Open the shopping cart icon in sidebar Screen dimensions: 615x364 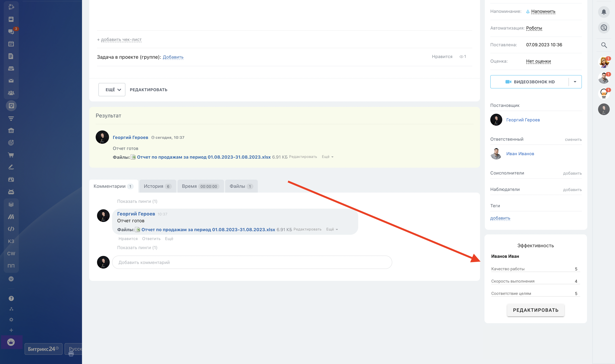(11, 155)
